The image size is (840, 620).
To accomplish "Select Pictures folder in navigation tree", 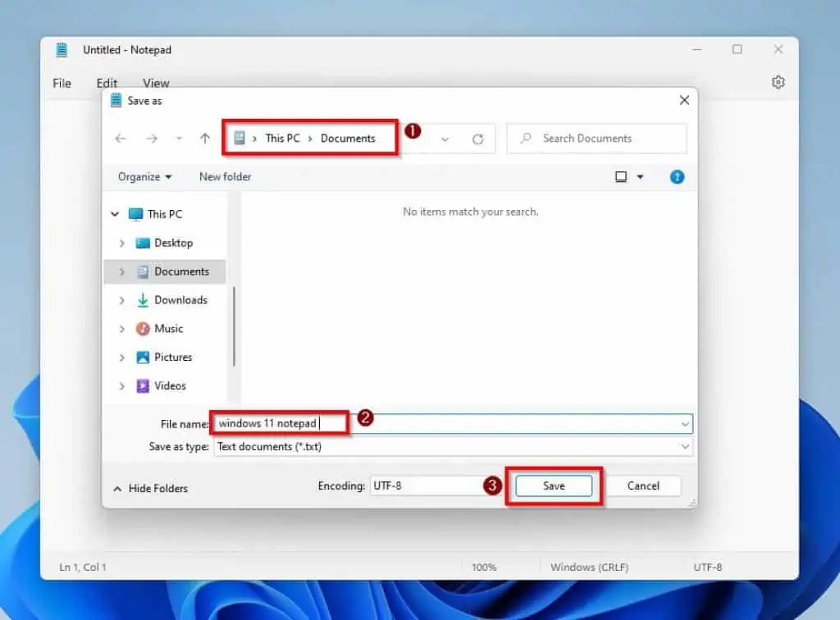I will 172,357.
